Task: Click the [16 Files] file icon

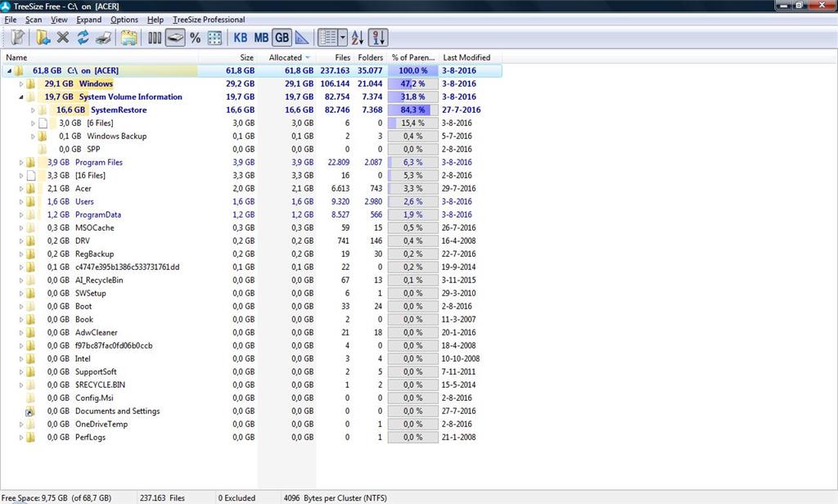Action: click(x=31, y=175)
